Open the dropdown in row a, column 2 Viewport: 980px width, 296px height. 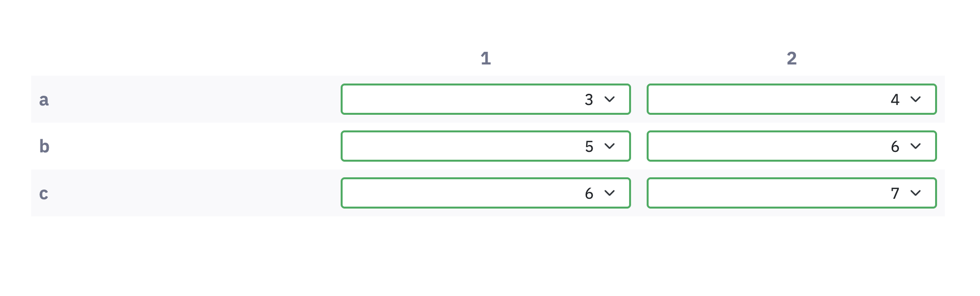(791, 99)
